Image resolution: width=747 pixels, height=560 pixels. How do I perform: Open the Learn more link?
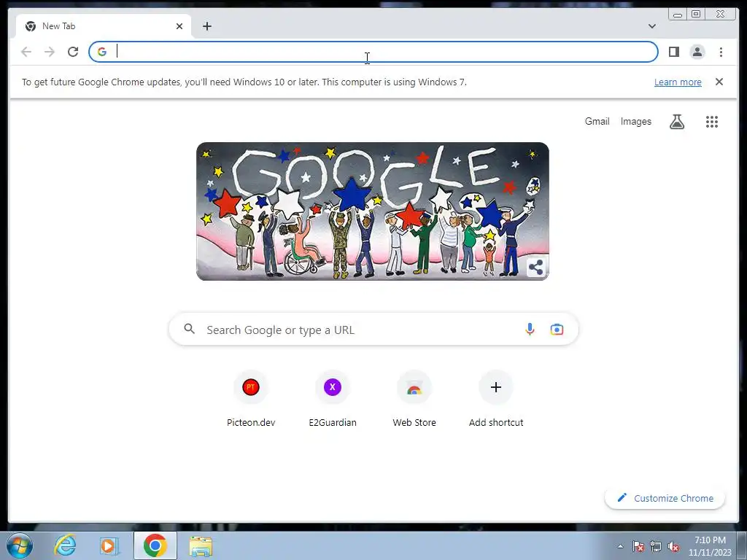point(678,82)
